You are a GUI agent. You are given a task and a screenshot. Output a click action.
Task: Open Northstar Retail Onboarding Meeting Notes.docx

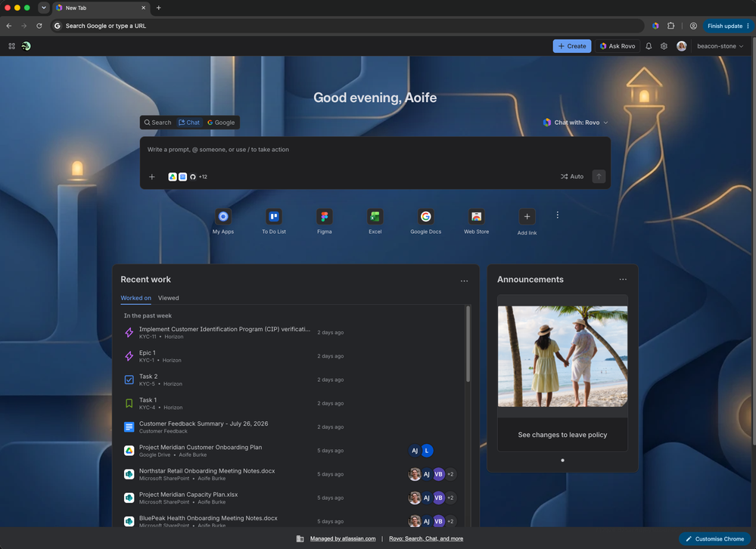click(291, 474)
